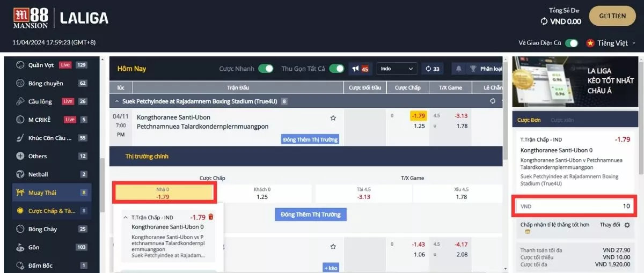Select the Bóng chuyền volleyball icon
This screenshot has height=273, width=644.
click(20, 83)
